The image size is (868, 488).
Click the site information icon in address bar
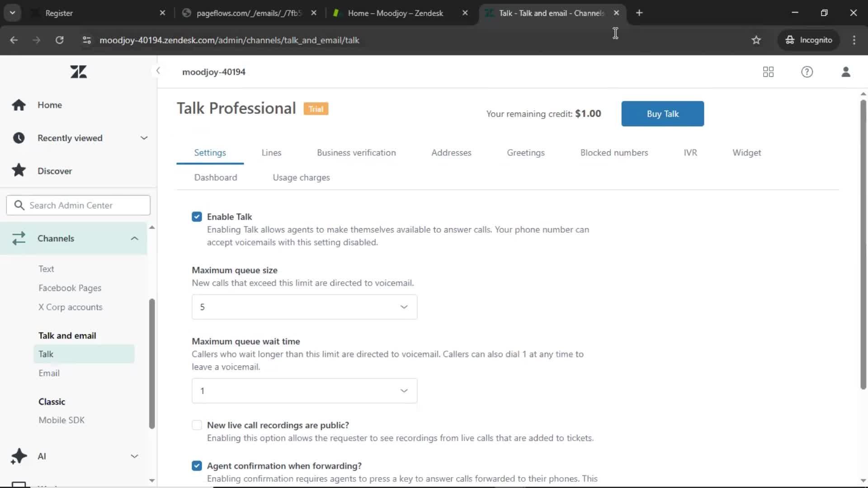coord(87,40)
